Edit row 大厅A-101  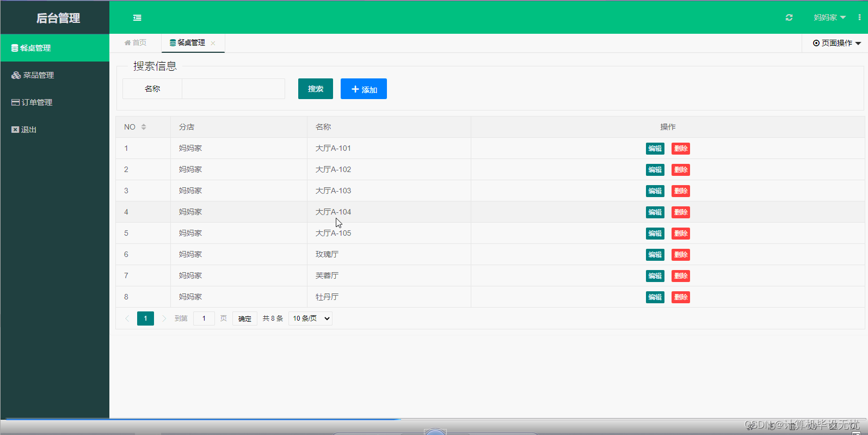click(655, 149)
